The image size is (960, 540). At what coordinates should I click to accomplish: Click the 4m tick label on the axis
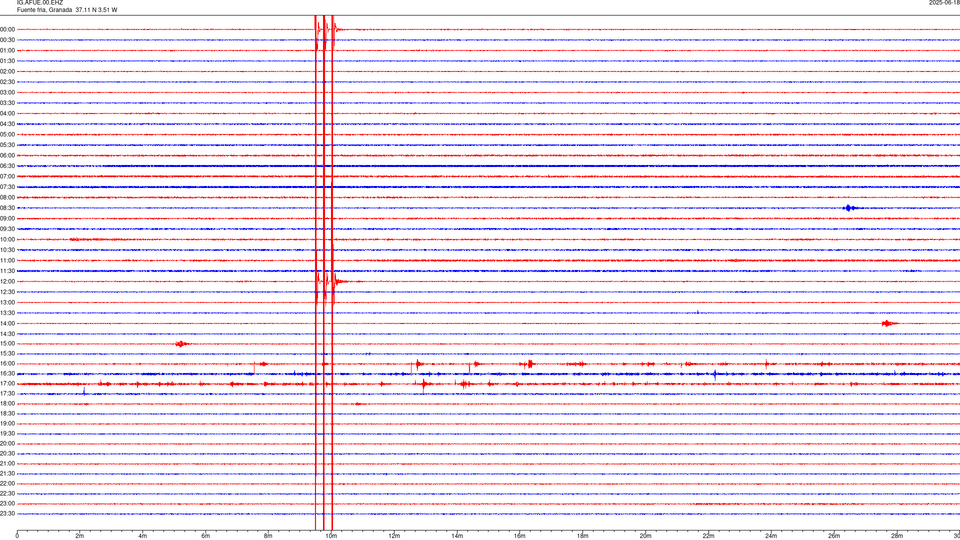point(143,536)
